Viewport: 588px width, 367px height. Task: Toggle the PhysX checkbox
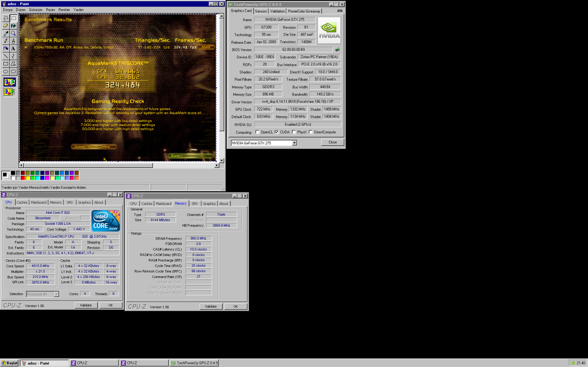(294, 132)
